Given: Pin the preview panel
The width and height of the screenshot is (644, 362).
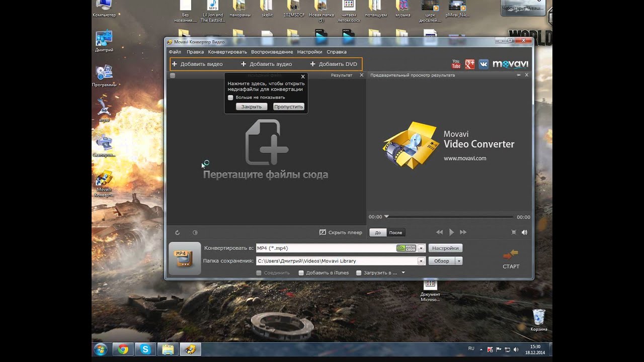Looking at the screenshot, I should (519, 75).
